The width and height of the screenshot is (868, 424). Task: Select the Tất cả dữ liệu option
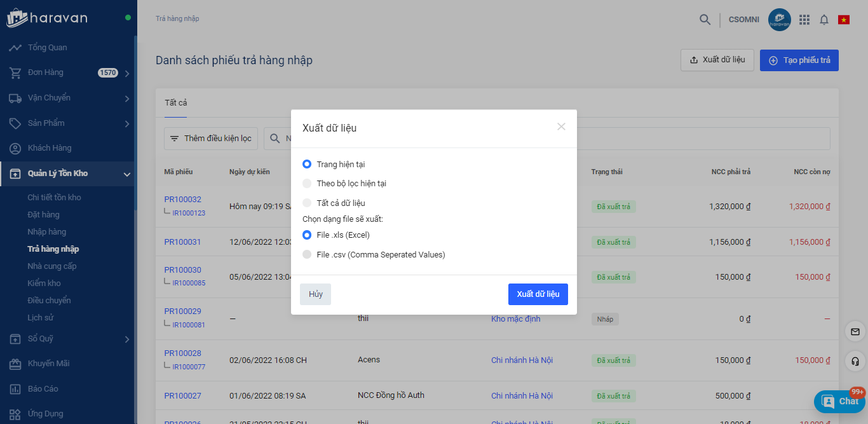(307, 203)
